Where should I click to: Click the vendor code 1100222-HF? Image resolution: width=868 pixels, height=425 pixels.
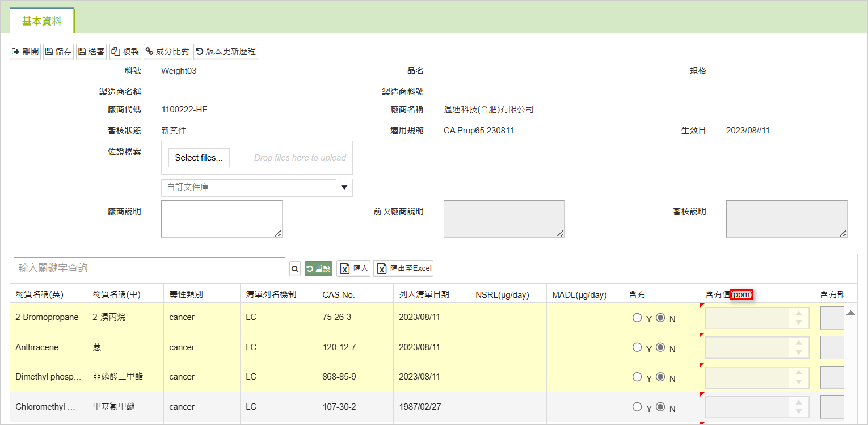click(x=184, y=110)
